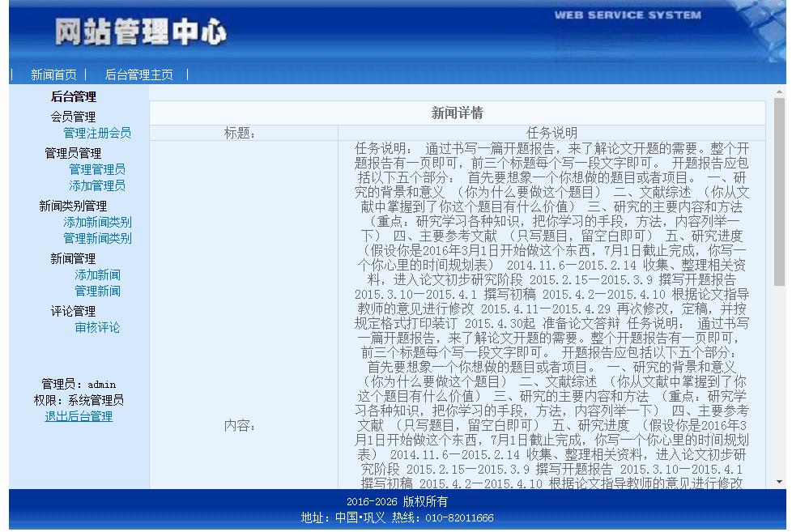Open 管理注册会员 under member management
The image size is (792, 532).
[99, 133]
